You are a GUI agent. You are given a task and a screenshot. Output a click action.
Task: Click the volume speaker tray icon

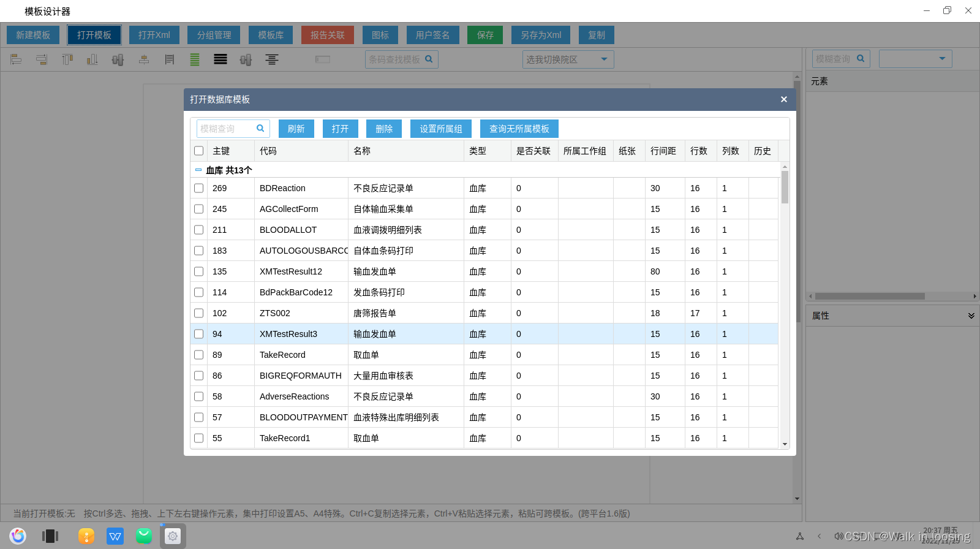tap(839, 536)
